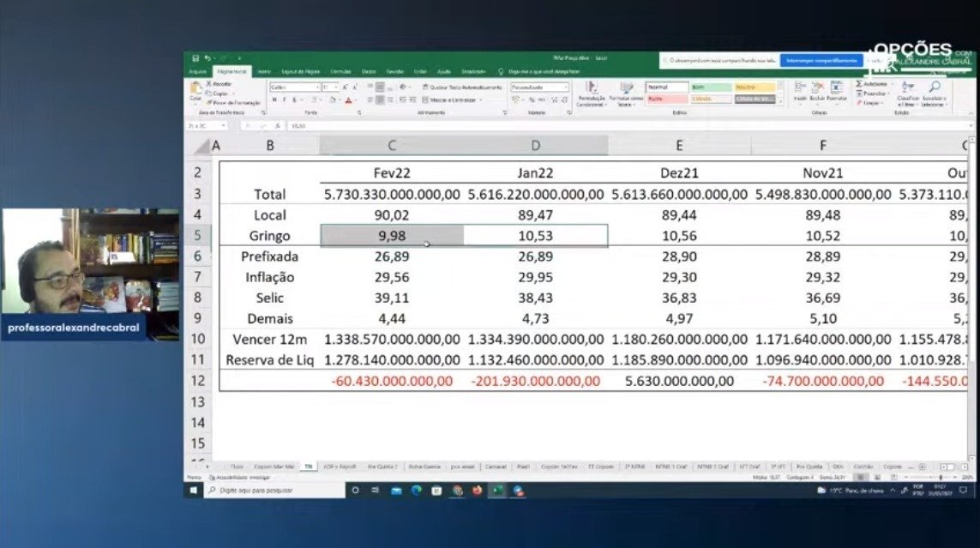
Task: Open Microsoft Edge from the taskbar
Action: (x=416, y=491)
